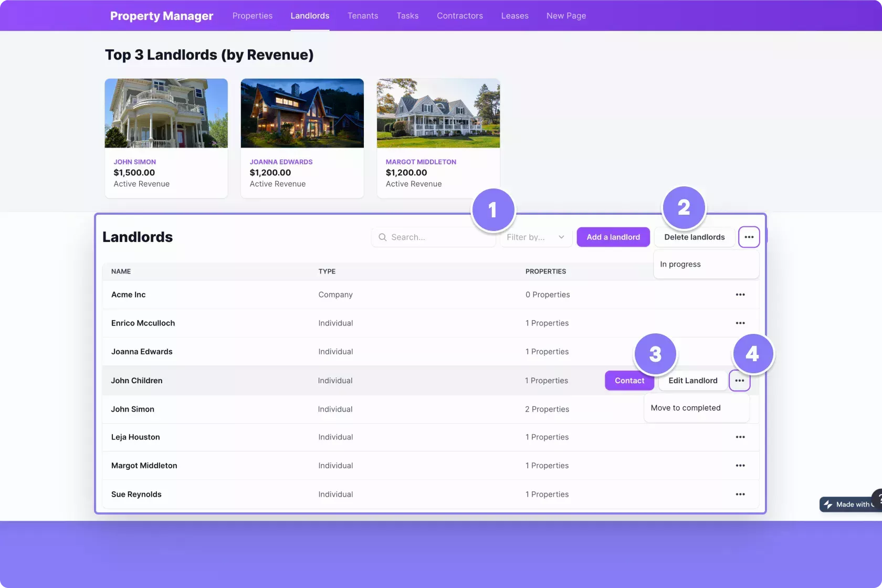882x588 pixels.
Task: Switch to the Tenants tab
Action: [x=363, y=16]
